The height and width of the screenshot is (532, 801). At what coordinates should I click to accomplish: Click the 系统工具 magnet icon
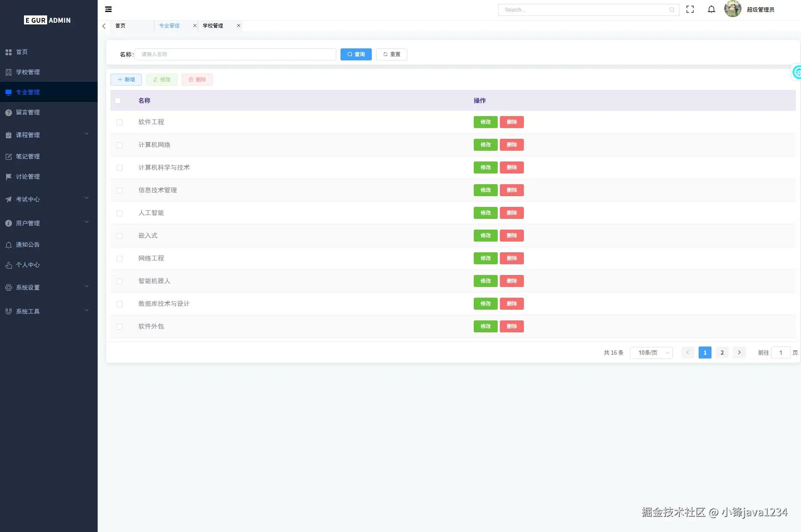[9, 312]
